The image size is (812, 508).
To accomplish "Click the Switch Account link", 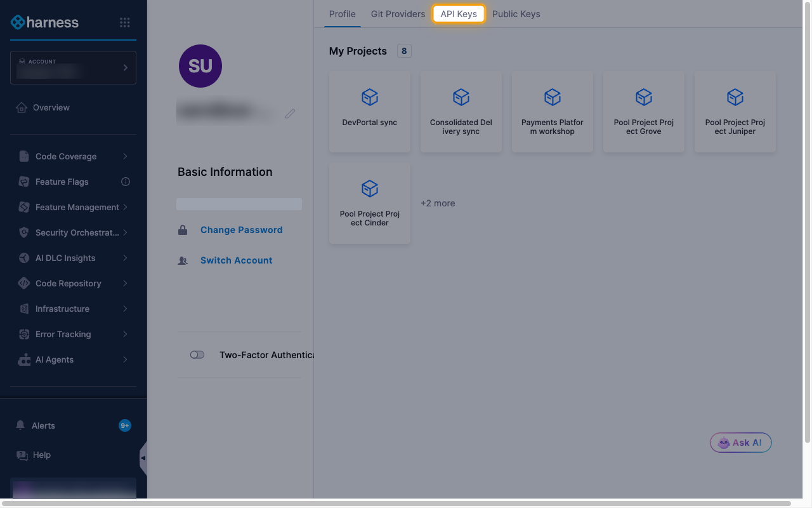I will 237,260.
